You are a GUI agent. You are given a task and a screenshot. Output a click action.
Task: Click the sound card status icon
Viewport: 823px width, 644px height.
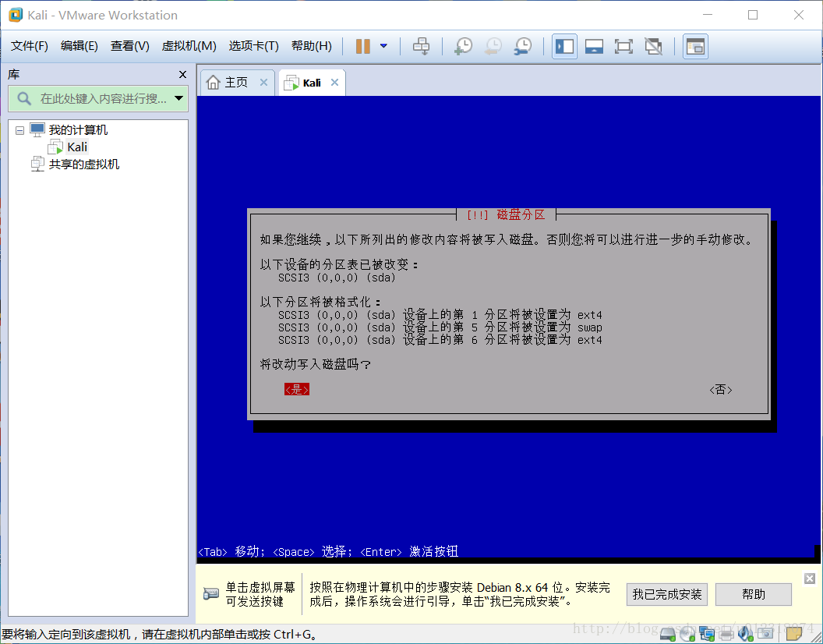(746, 635)
